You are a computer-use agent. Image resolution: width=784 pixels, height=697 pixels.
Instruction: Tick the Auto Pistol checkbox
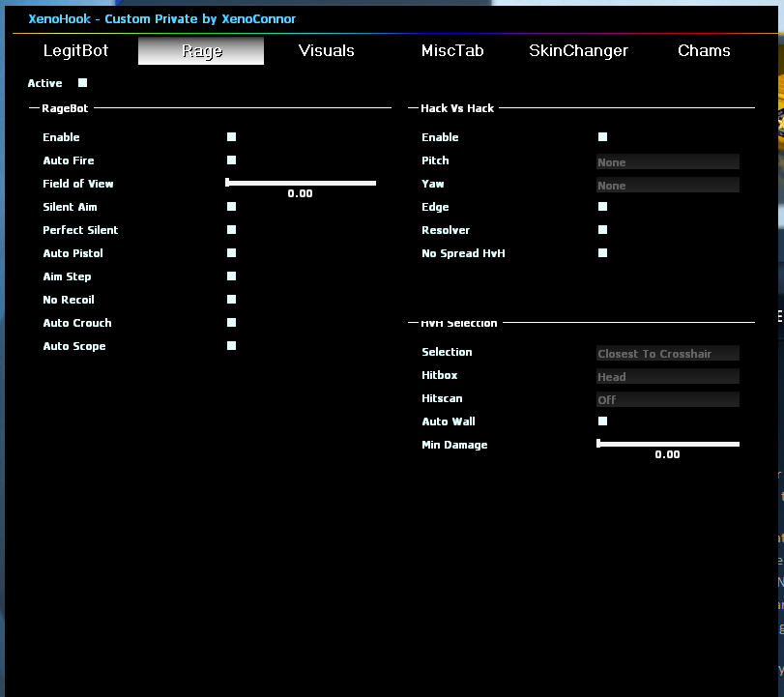(231, 253)
